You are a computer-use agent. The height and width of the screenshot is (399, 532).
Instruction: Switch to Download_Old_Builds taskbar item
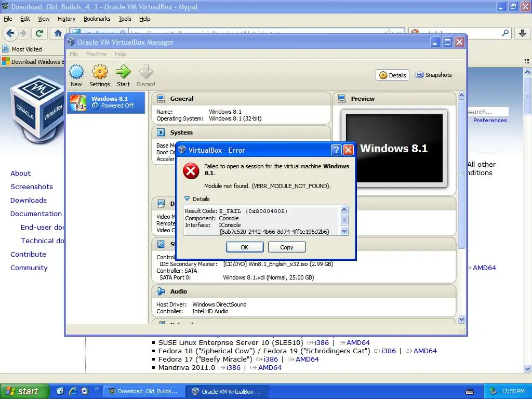144,392
